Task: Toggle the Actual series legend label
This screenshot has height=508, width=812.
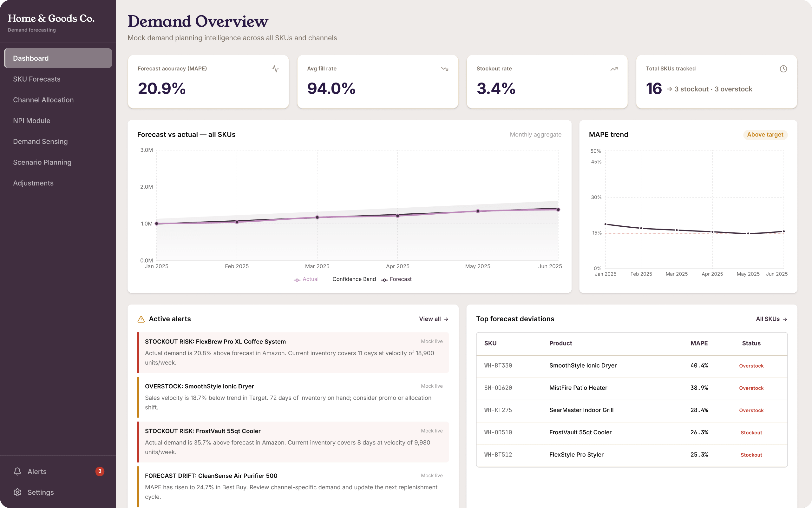Action: pos(311,279)
